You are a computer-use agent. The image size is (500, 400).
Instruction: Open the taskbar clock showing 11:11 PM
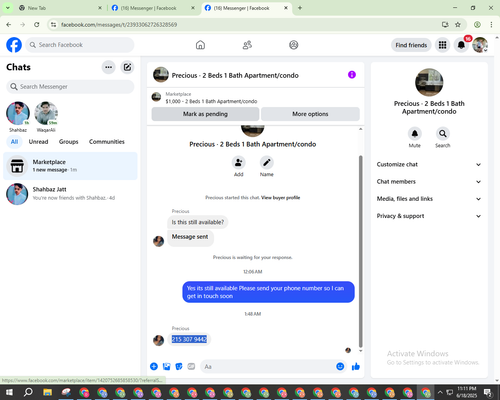(x=467, y=392)
